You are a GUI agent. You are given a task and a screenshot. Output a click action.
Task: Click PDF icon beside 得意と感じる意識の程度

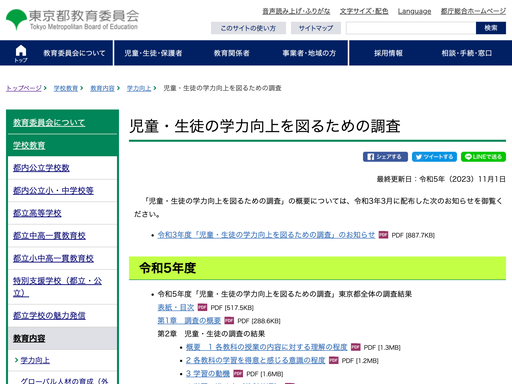coord(334,361)
